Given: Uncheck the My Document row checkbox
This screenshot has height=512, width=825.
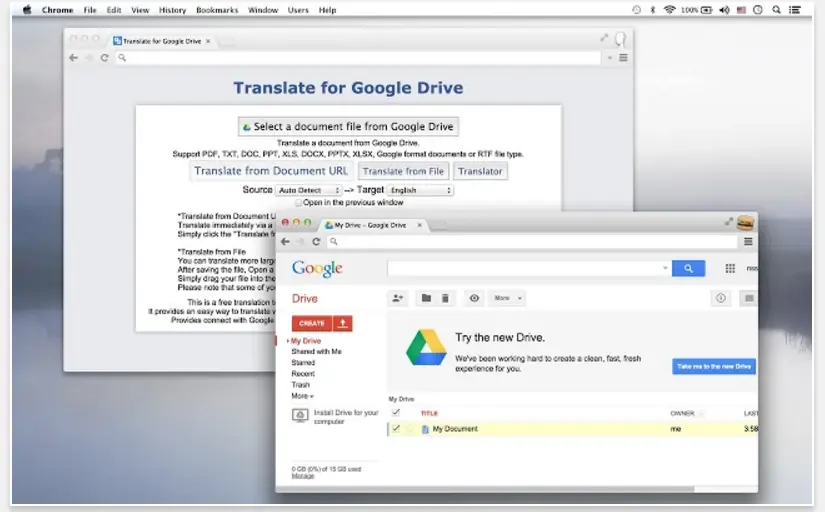Looking at the screenshot, I should pos(396,428).
